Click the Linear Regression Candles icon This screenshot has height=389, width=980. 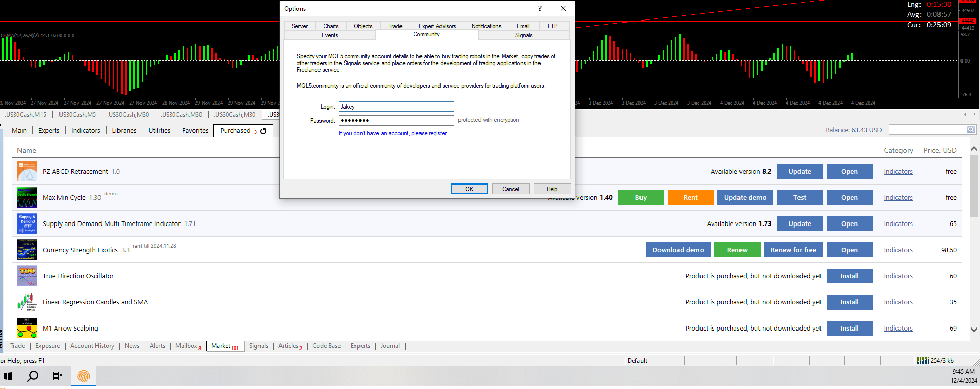(27, 302)
